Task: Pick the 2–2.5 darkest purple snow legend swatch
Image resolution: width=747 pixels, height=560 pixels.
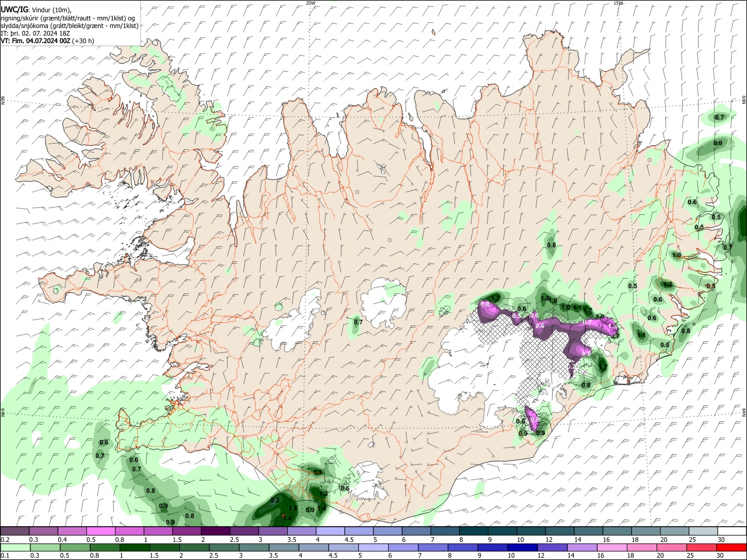Action: [x=215, y=531]
